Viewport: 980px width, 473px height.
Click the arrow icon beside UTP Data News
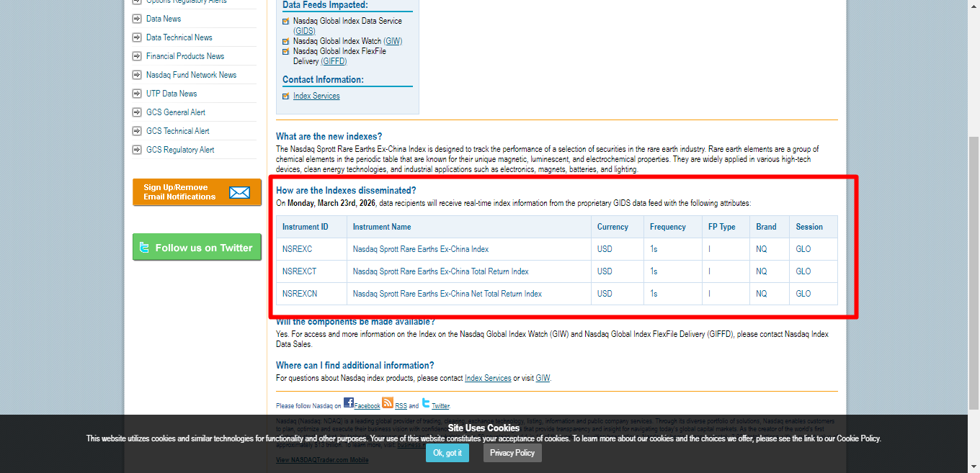tap(137, 94)
